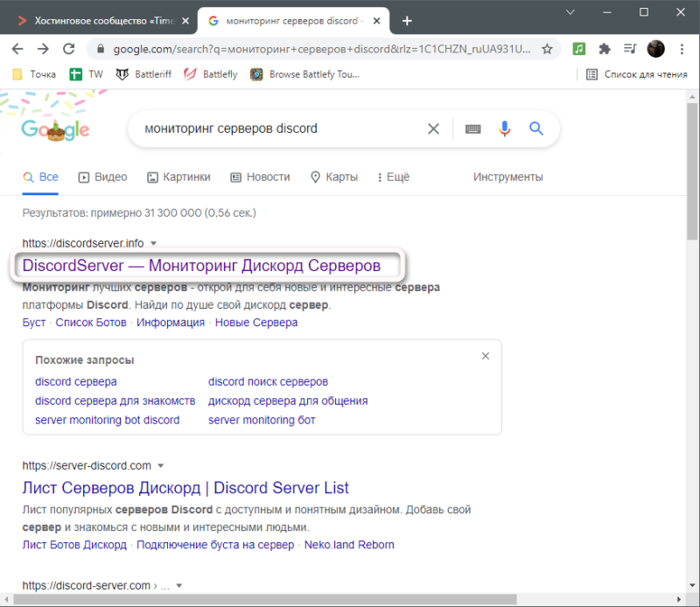Open Подключение буста на сервер sitelink
Image resolution: width=700 pixels, height=607 pixels.
pos(215,545)
